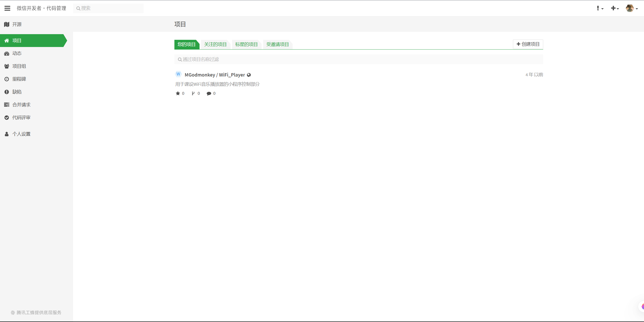Viewport: 644px width, 322px height.
Task: Toggle the hamburger sidebar menu
Action: pyautogui.click(x=7, y=8)
